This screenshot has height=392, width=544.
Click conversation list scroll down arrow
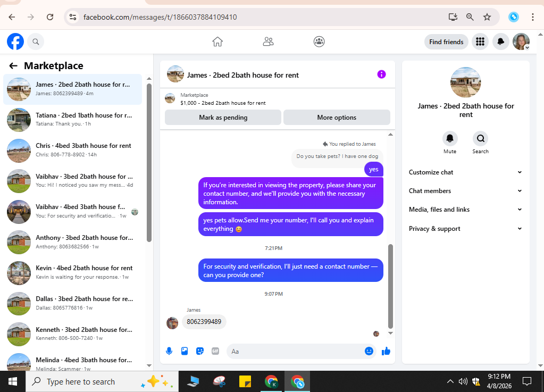click(x=149, y=365)
